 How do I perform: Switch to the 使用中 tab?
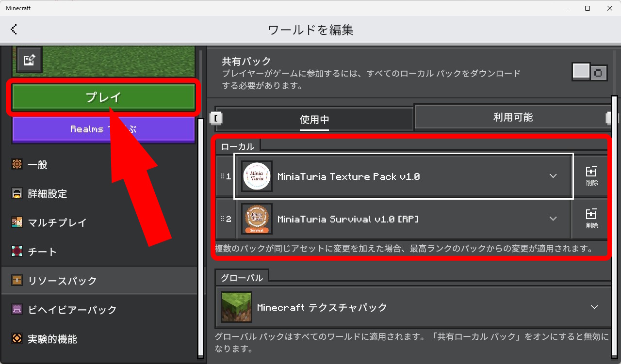click(x=314, y=119)
